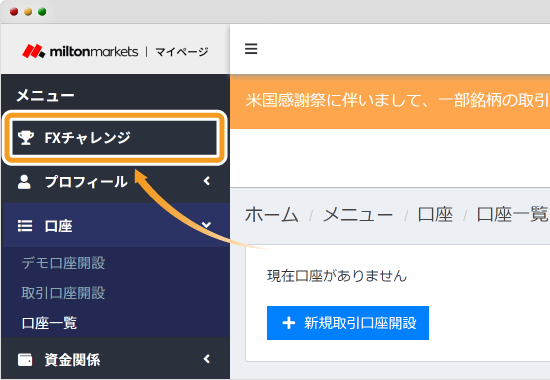This screenshot has width=550, height=380.
Task: Click the 現在口座がありません message
Action: 337,276
